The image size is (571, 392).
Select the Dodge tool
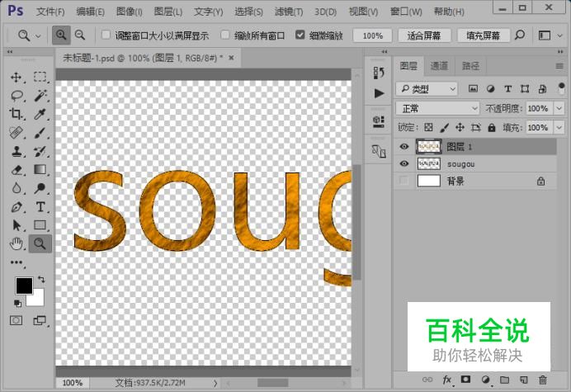(x=40, y=188)
